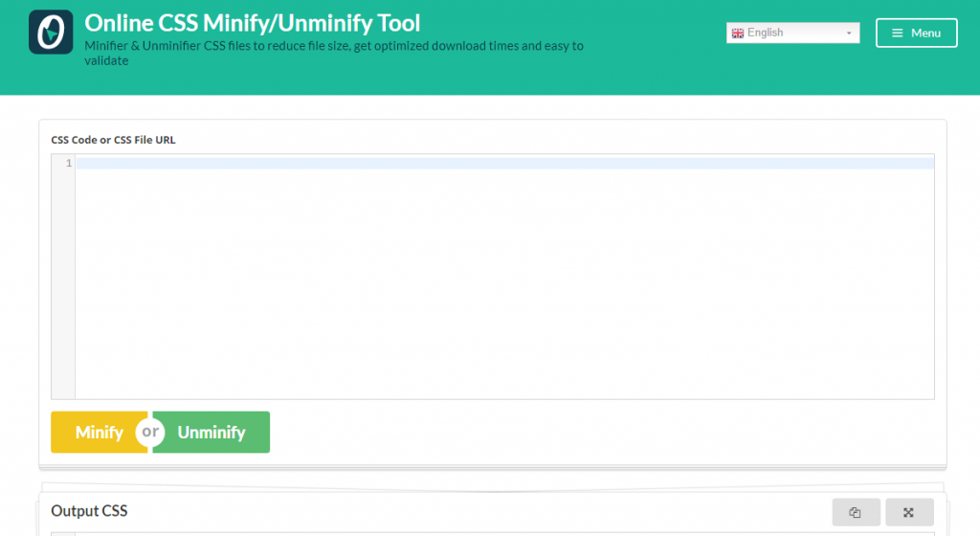Copy output CSS with copy icon
Image resolution: width=980 pixels, height=536 pixels.
click(x=856, y=512)
